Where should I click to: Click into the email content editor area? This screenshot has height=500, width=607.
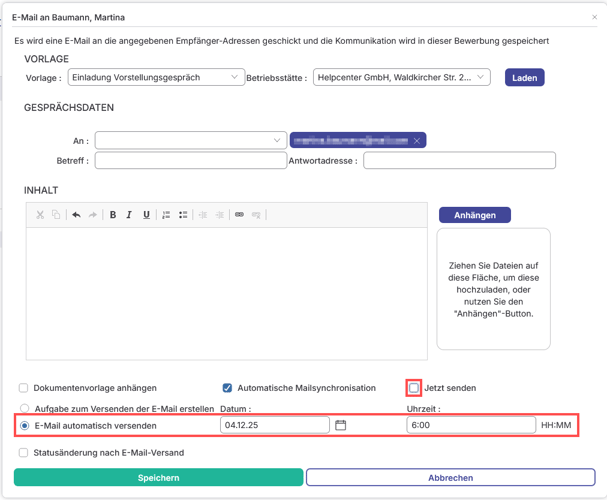227,293
